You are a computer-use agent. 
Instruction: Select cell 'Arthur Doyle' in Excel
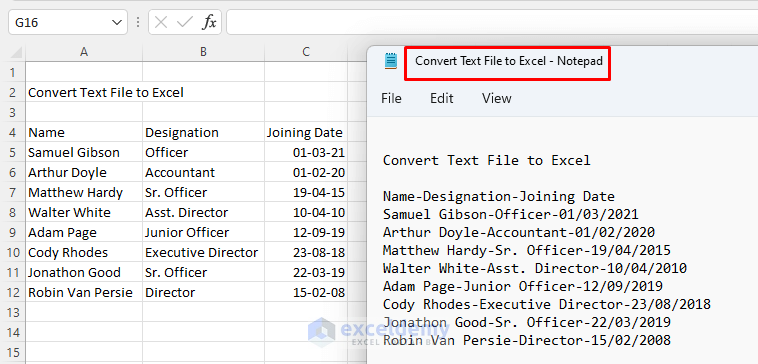[84, 173]
